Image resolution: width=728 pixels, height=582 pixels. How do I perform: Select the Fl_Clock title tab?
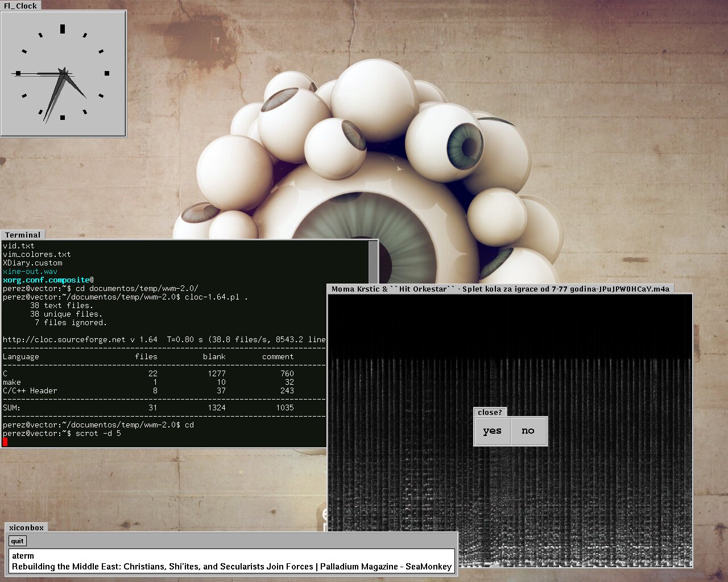(20, 6)
